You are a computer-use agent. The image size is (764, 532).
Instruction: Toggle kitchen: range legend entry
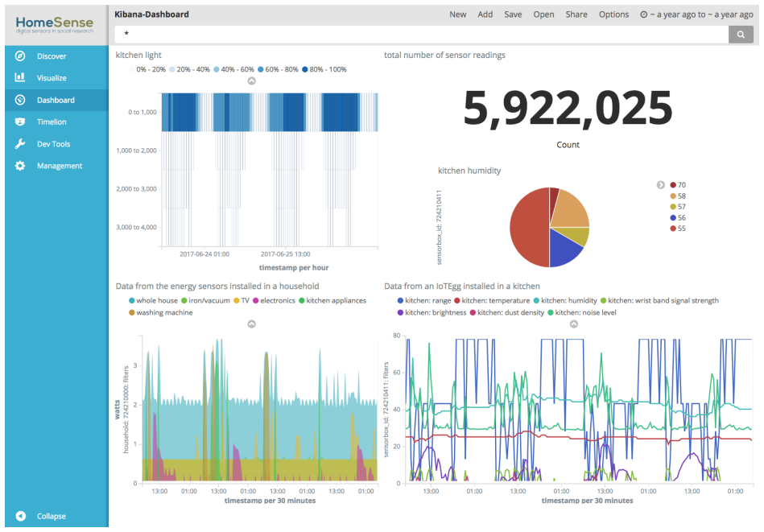pyautogui.click(x=424, y=300)
